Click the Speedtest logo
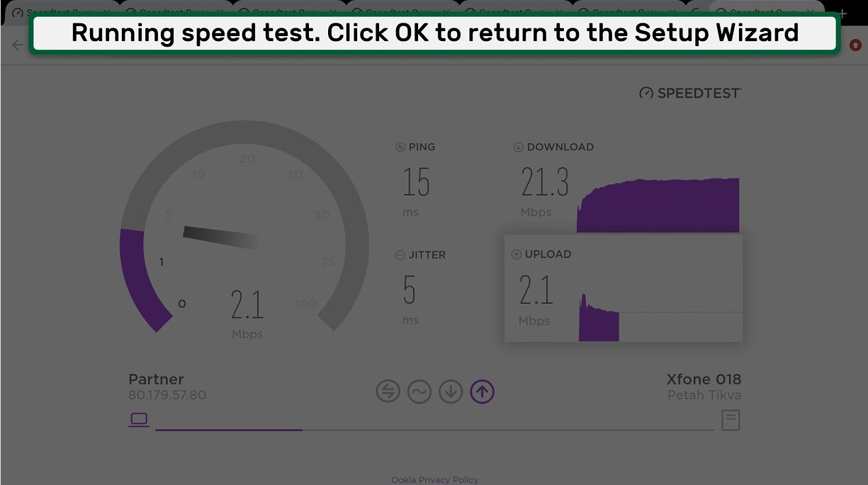The image size is (868, 485). [x=690, y=93]
